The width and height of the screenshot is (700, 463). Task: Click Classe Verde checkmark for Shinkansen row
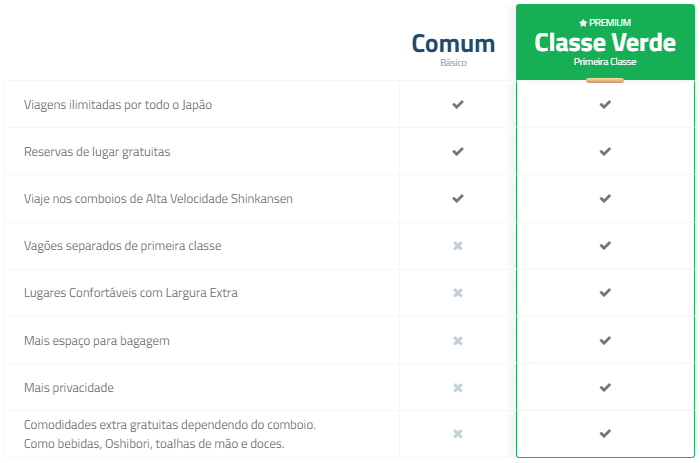[x=604, y=198]
